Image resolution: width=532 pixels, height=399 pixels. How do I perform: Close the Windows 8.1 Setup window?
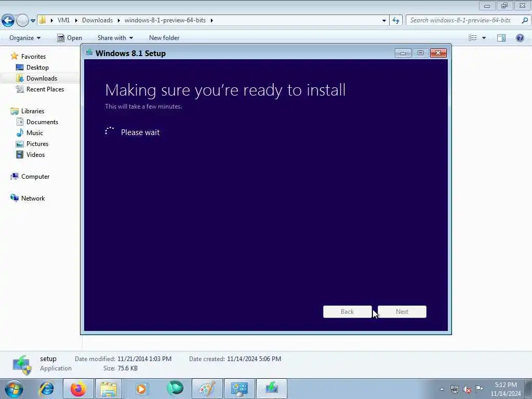pyautogui.click(x=438, y=53)
